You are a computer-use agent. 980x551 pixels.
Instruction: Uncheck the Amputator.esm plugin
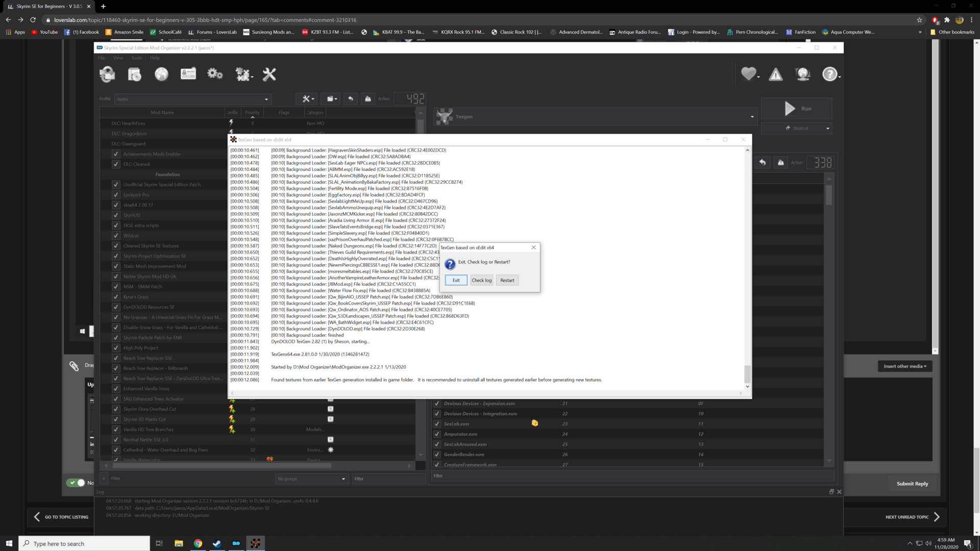click(x=437, y=434)
